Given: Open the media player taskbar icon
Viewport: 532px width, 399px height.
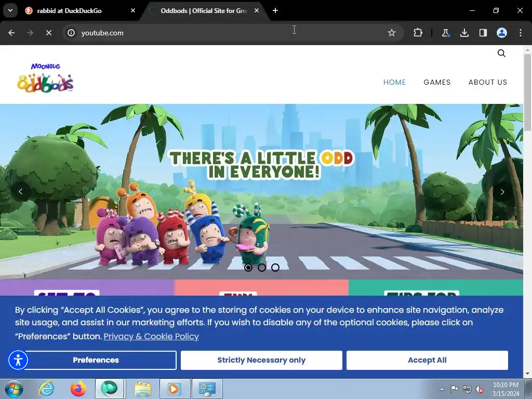Looking at the screenshot, I should pyautogui.click(x=175, y=389).
